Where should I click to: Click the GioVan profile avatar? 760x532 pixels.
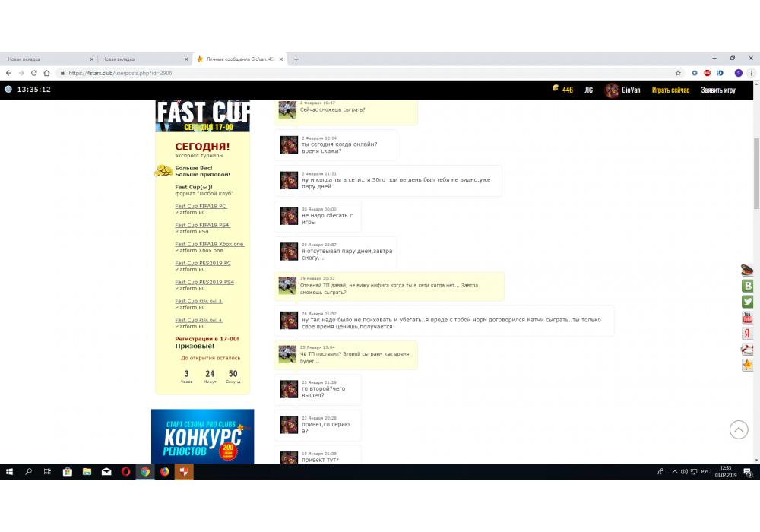611,90
